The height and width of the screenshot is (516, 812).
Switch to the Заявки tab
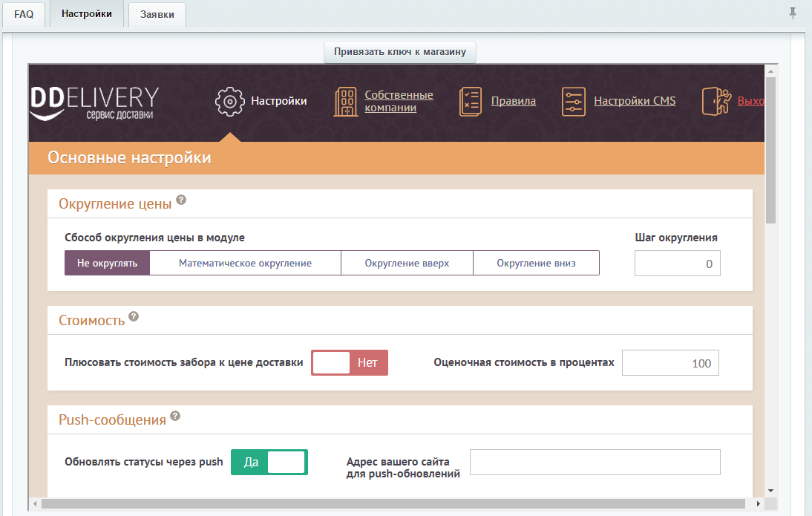157,14
